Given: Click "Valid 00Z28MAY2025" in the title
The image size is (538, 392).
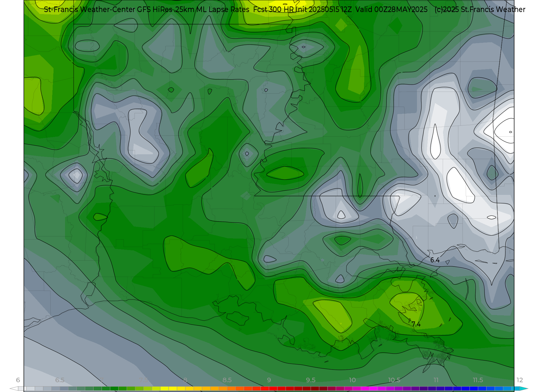Looking at the screenshot, I should (391, 10).
